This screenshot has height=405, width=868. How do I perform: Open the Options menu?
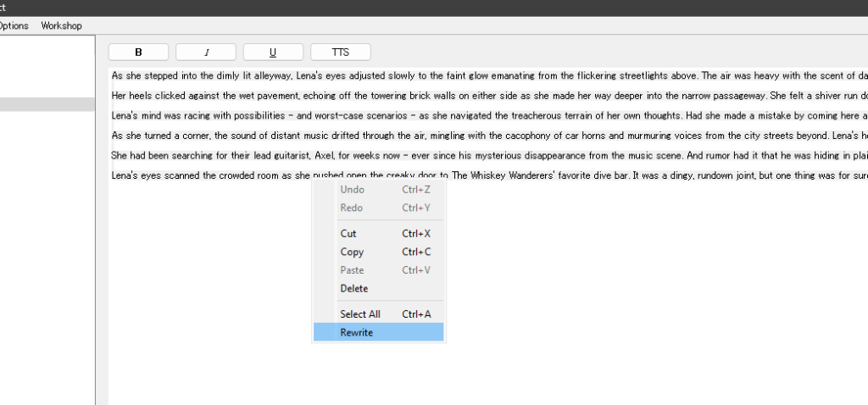point(14,25)
